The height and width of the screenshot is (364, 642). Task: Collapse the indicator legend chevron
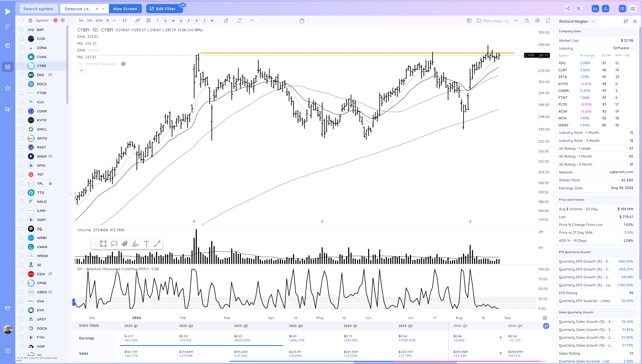81,71
